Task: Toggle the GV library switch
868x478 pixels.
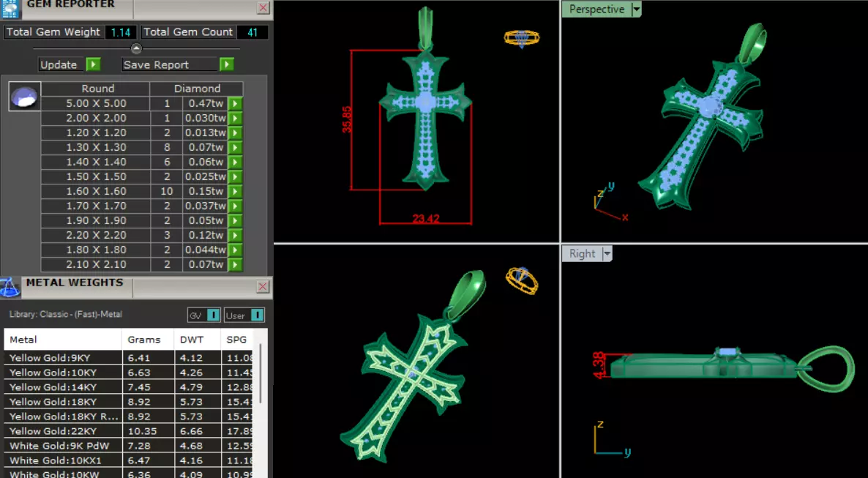Action: coord(213,315)
